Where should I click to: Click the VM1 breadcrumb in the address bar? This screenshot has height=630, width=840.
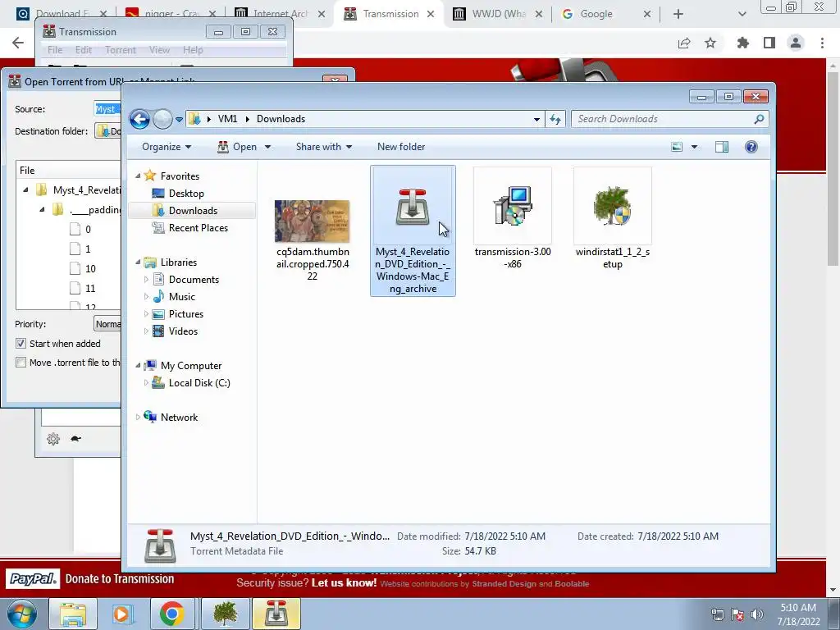[227, 119]
